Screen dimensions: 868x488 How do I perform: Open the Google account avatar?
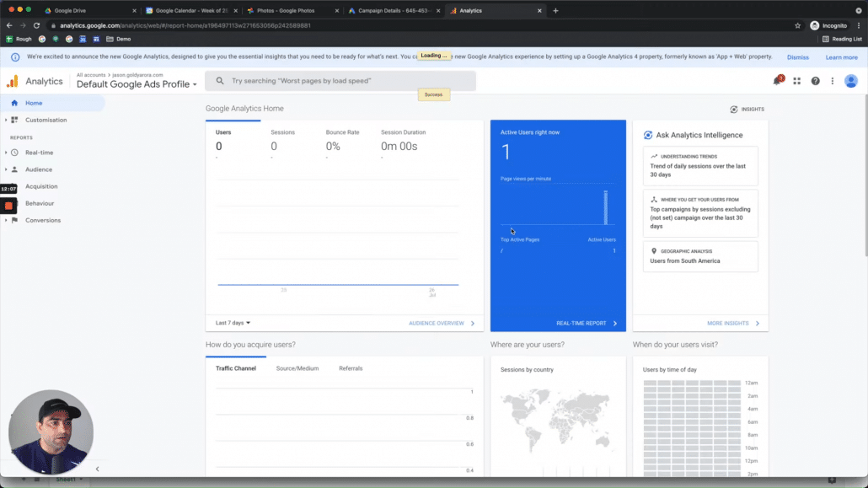[x=851, y=81]
